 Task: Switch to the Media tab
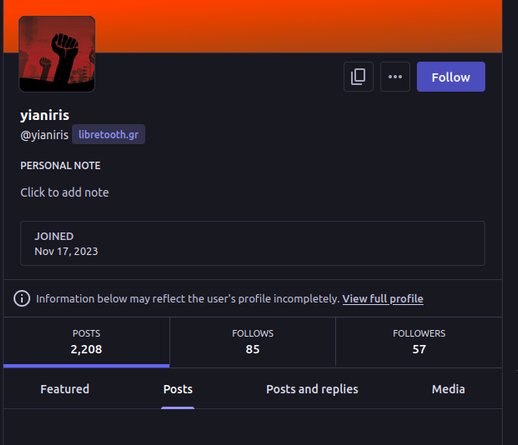[448, 389]
